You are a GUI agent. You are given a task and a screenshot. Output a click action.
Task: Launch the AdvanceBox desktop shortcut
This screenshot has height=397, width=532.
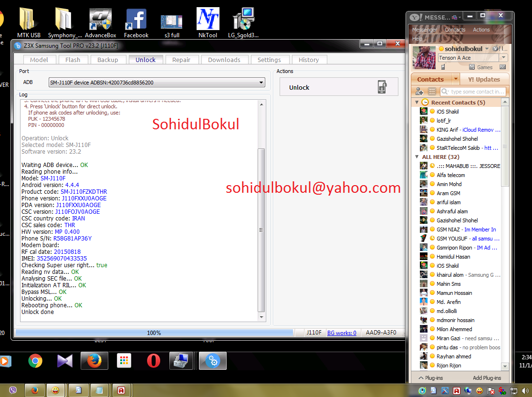[100, 23]
